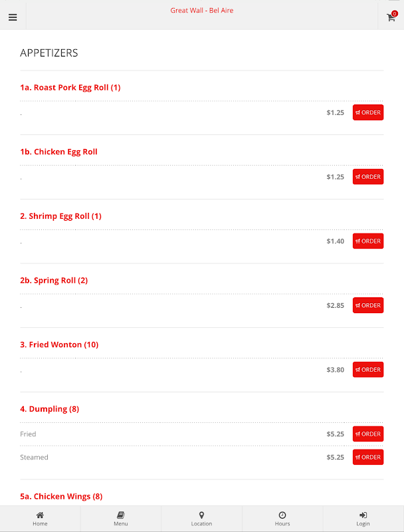The width and height of the screenshot is (404, 532).
Task: Select the 2b. Spring Roll (2) heading
Action: click(54, 280)
